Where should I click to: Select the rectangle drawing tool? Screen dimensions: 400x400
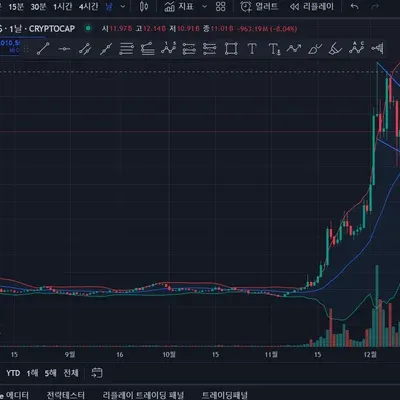pyautogui.click(x=231, y=49)
